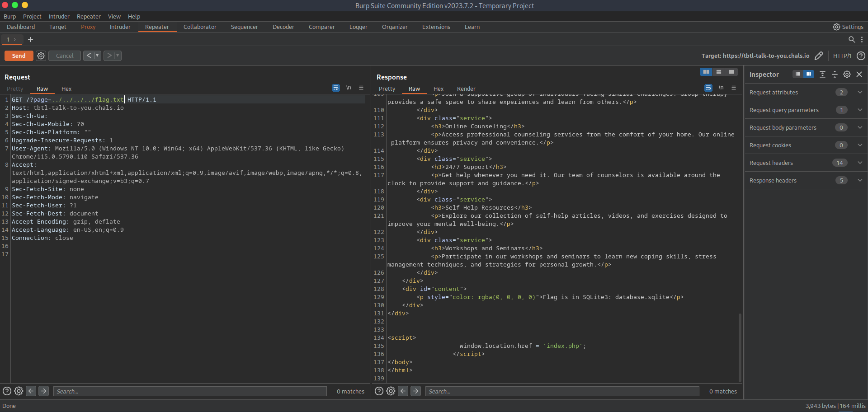Open Burp Settings gear
Viewport: 868px width, 412px height.
(x=837, y=27)
